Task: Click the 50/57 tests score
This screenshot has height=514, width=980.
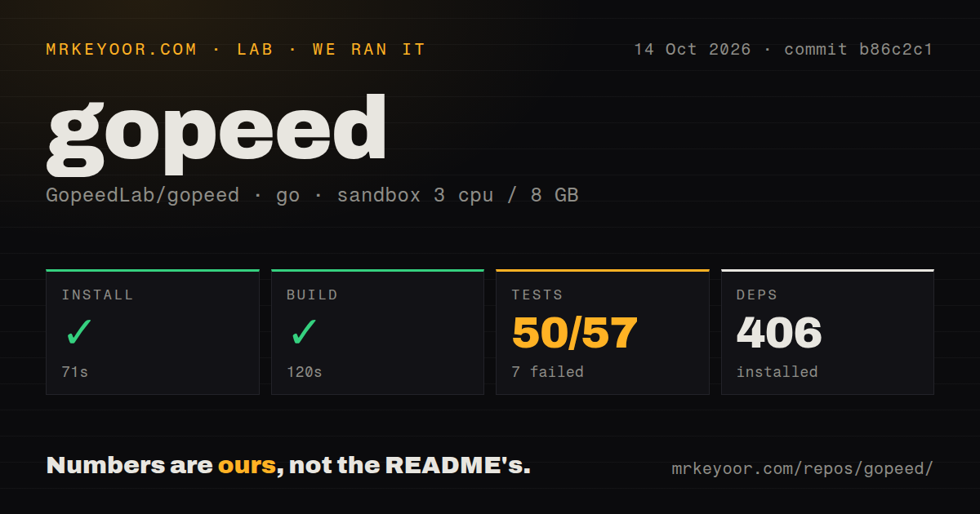Action: [575, 332]
